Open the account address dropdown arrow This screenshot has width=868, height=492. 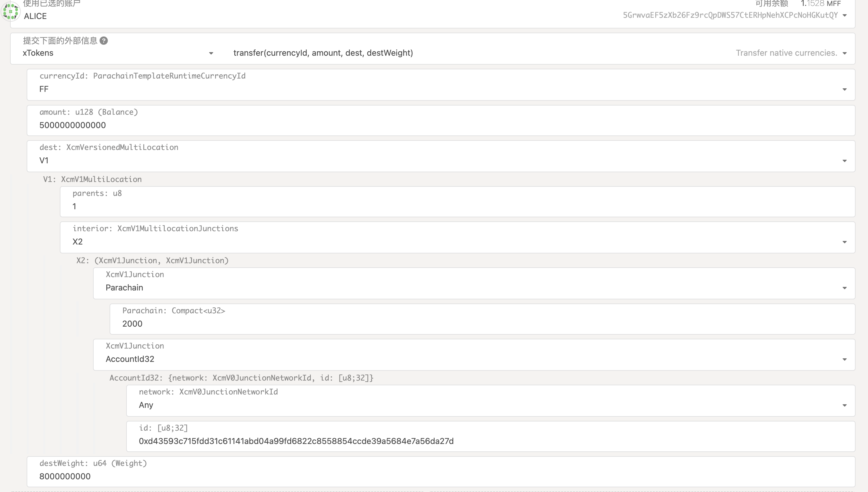[x=845, y=15]
